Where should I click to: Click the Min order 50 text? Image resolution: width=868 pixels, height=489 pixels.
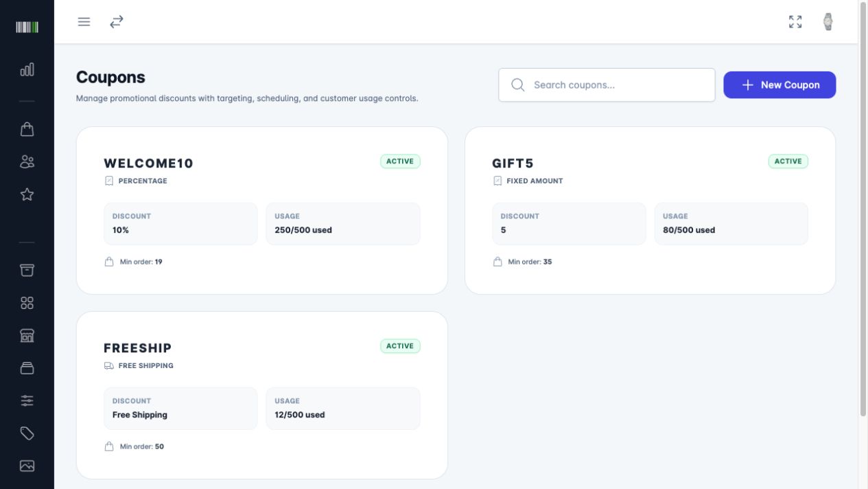(x=142, y=446)
